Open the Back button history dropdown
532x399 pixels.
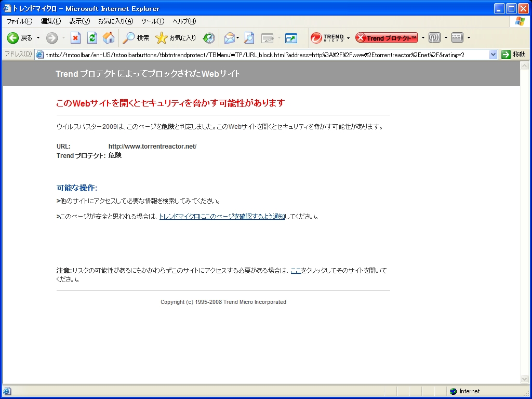tap(38, 37)
